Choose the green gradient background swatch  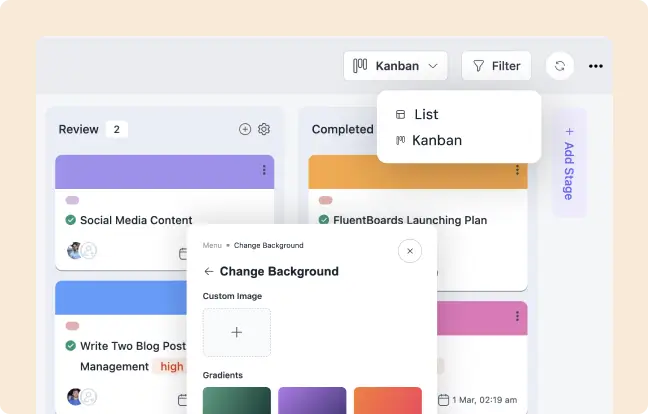coord(236,400)
